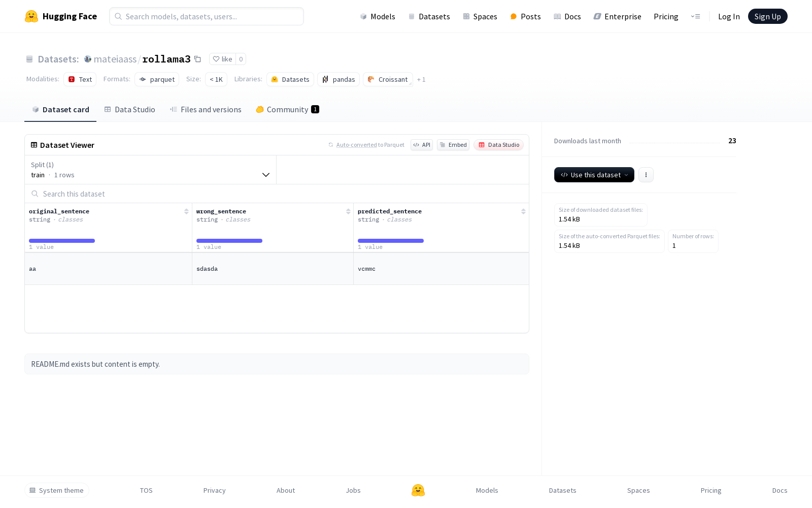Switch to the Data Studio tab
Image resolution: width=812 pixels, height=508 pixels.
(x=130, y=110)
